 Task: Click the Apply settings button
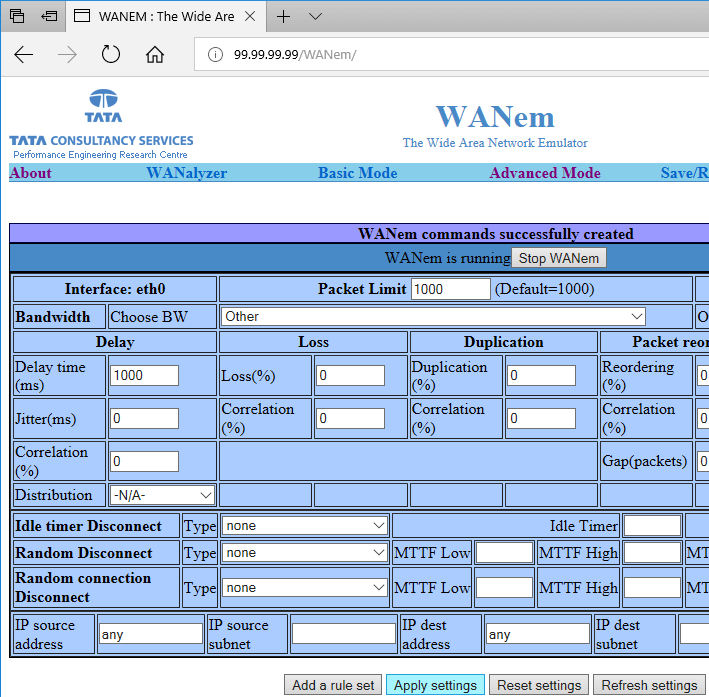pyautogui.click(x=435, y=685)
